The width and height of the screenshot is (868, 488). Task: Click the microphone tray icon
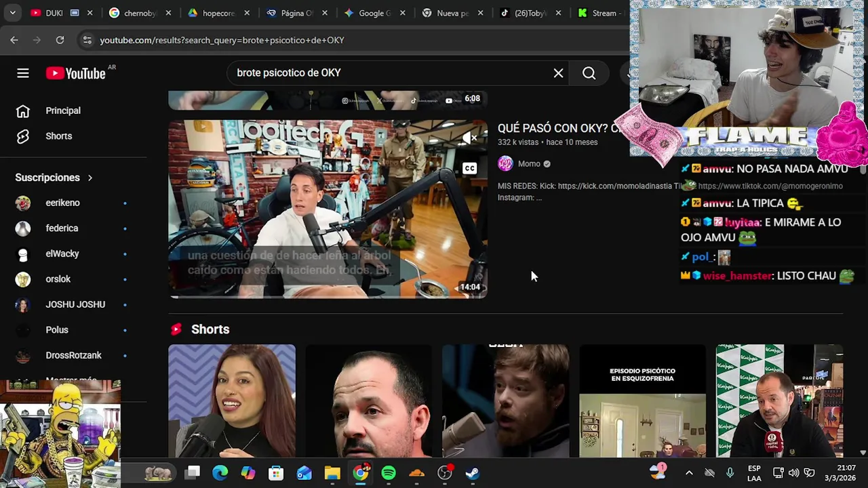(x=730, y=472)
